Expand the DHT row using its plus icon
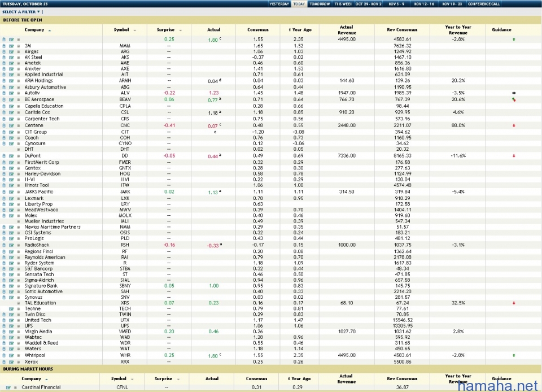542x392 pixels. pyautogui.click(x=18, y=149)
